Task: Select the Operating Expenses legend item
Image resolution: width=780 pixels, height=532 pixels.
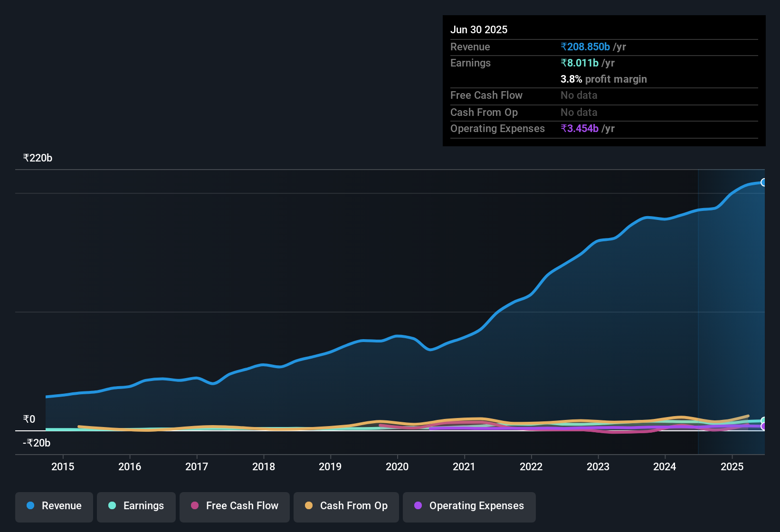Action: (x=469, y=506)
